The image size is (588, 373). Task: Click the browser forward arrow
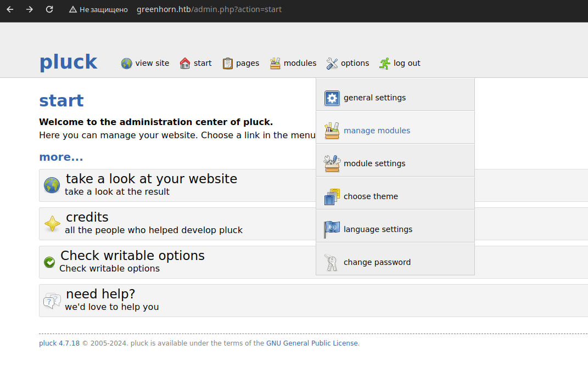pos(30,9)
